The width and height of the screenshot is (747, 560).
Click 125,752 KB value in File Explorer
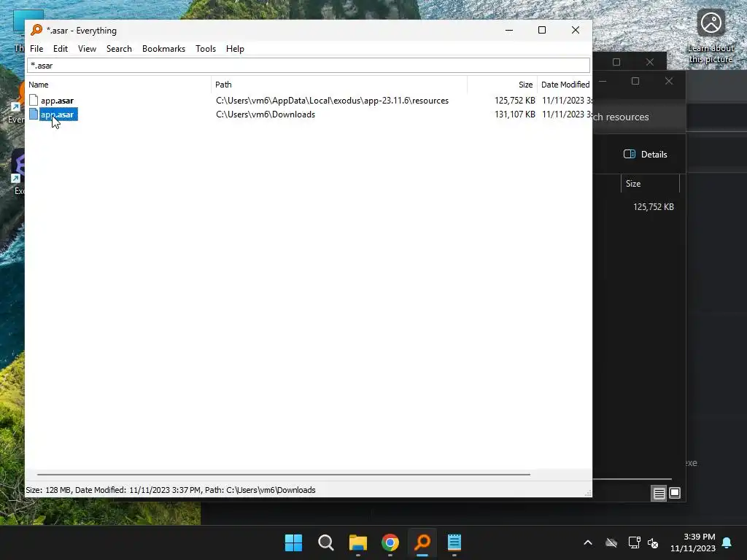coord(653,206)
